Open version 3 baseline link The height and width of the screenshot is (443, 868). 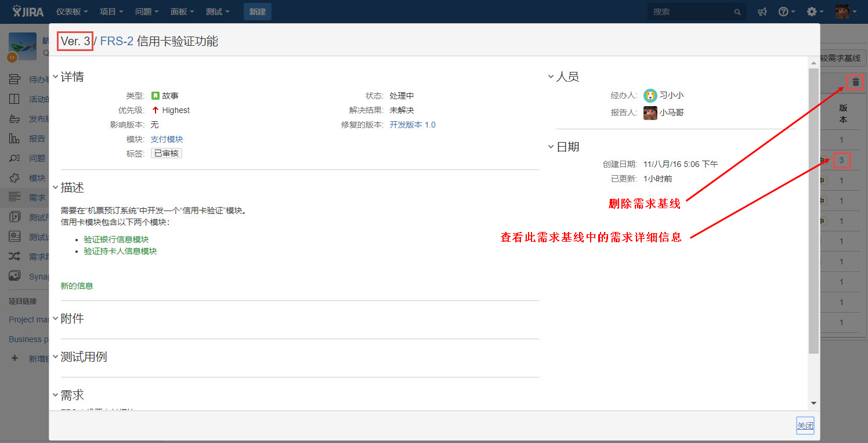click(x=841, y=160)
